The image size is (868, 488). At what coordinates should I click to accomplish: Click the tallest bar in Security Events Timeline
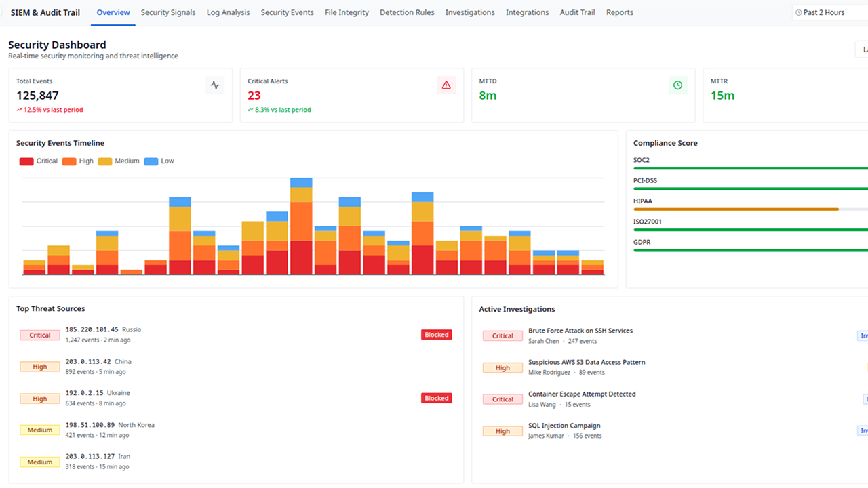coord(301,226)
